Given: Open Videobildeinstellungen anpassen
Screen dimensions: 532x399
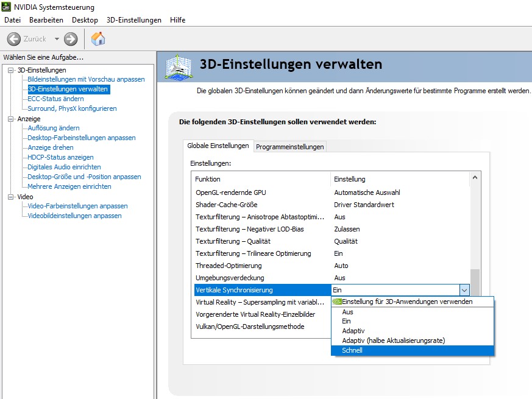Looking at the screenshot, I should coord(74,216).
